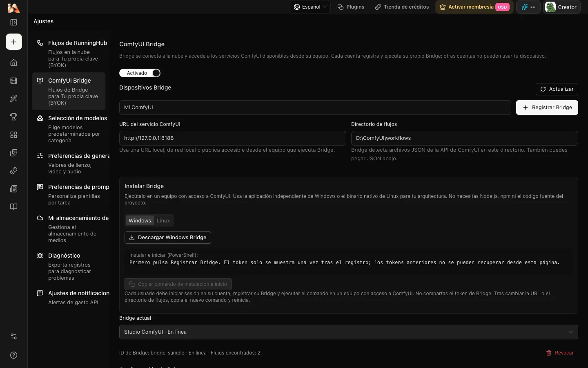Image resolution: width=588 pixels, height=368 pixels.
Task: Open help via the question mark icon
Action: [13, 355]
